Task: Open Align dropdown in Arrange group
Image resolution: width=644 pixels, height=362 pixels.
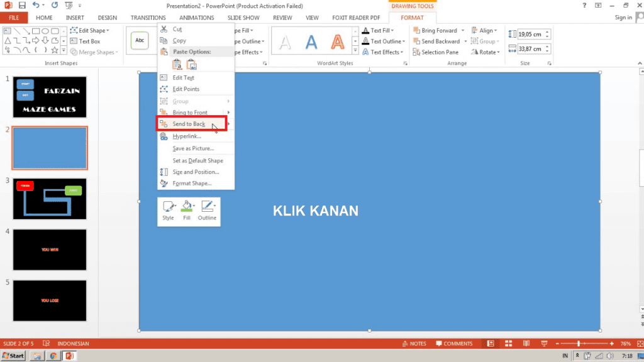Action: click(x=484, y=30)
